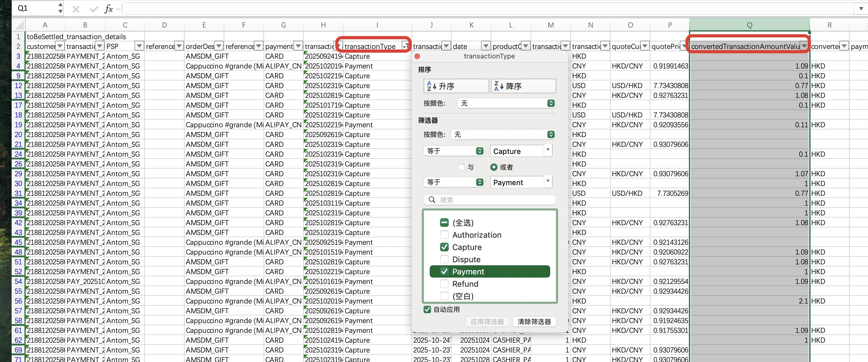Image resolution: width=868 pixels, height=362 pixels.
Task: Select the 与 (and) radio button
Action: [x=461, y=167]
